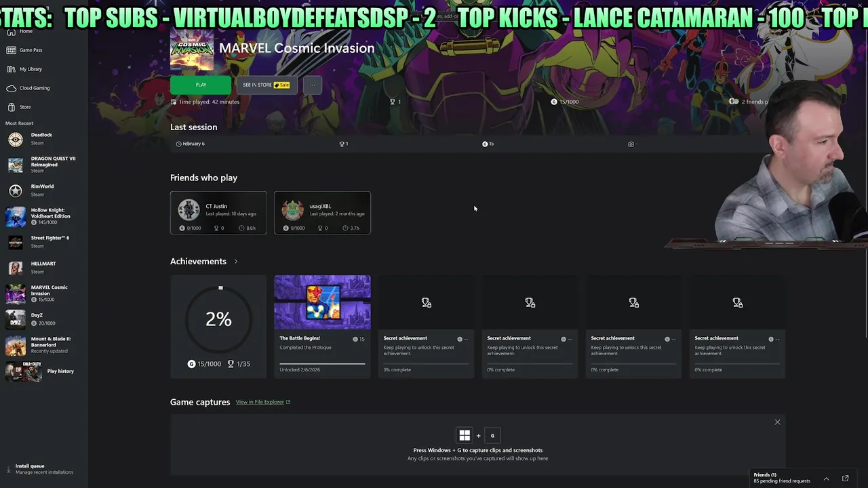Click the Time played 42 minutes text
Viewport: 868px width, 488px height.
(x=209, y=102)
